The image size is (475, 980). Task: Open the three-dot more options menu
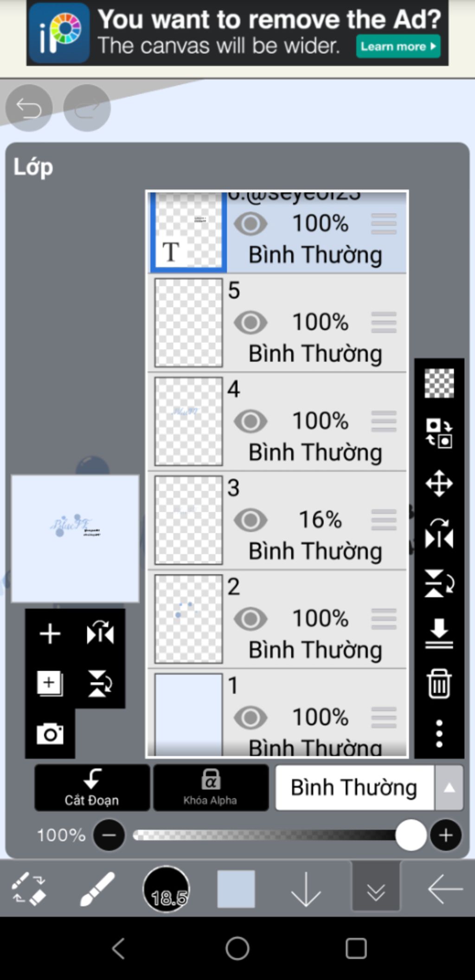439,733
